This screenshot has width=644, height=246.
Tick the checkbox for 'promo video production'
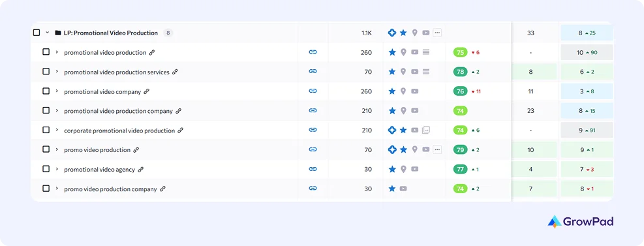coord(46,149)
